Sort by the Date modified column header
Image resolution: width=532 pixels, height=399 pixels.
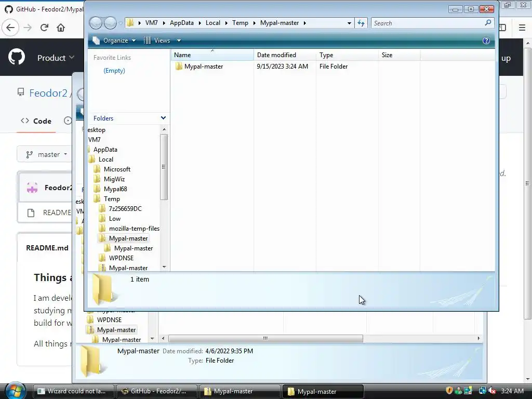pos(284,55)
